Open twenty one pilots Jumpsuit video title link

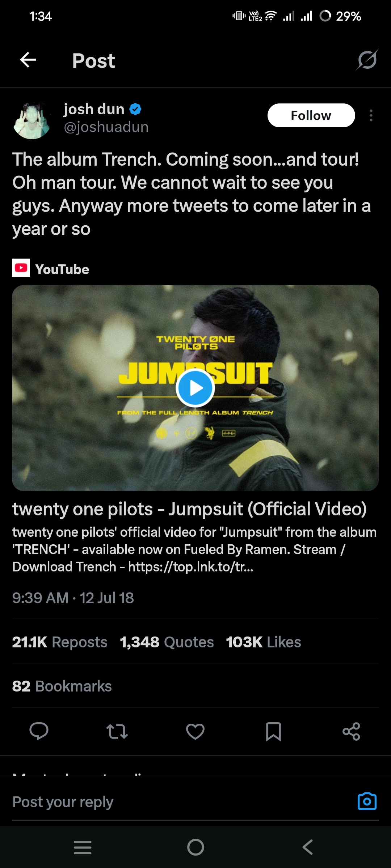pos(189,509)
